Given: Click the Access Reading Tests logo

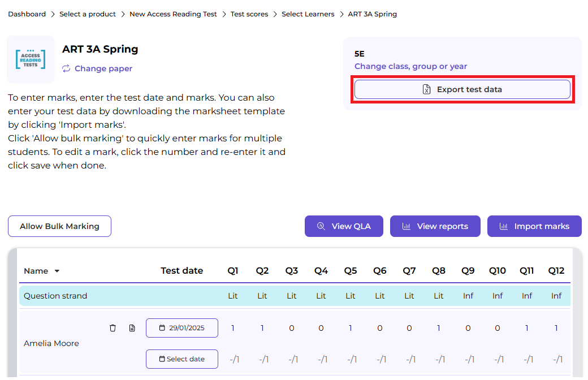Looking at the screenshot, I should pos(31,59).
